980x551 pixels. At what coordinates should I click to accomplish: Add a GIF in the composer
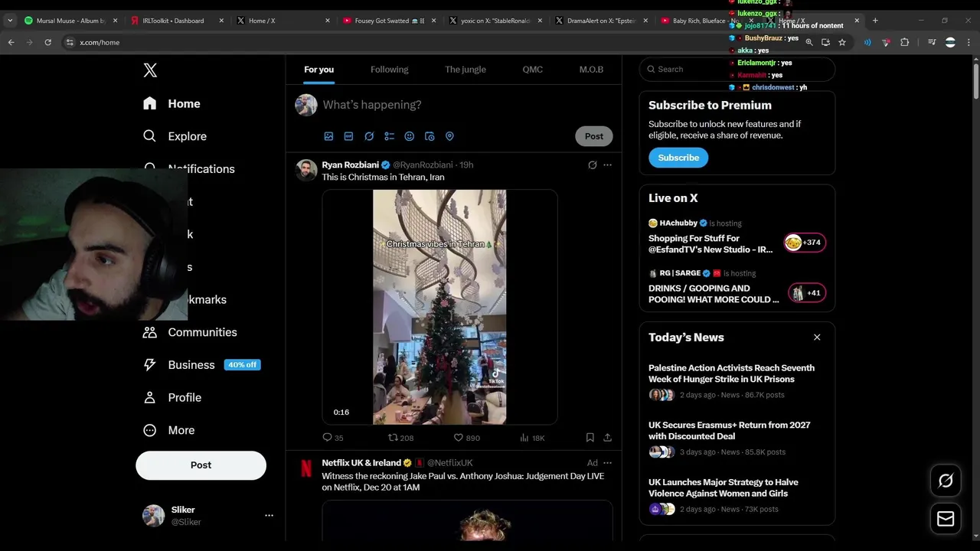(348, 136)
